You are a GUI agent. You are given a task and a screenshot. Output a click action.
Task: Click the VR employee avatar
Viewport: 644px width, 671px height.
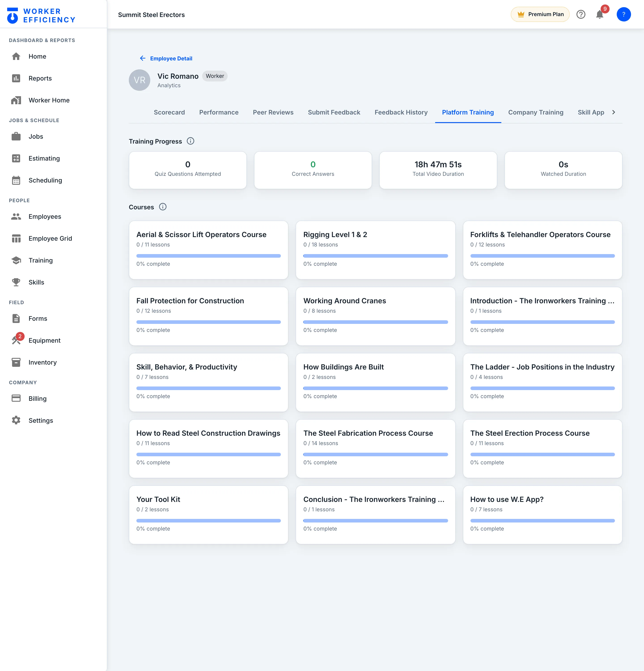point(140,80)
